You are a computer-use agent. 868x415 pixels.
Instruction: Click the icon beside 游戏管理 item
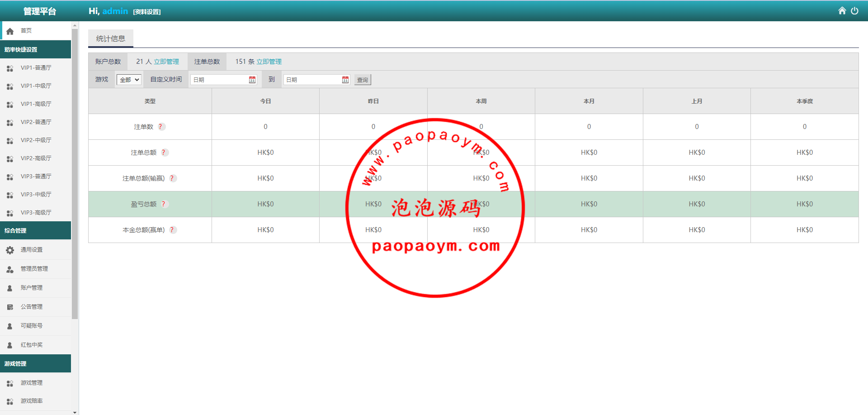(x=10, y=383)
